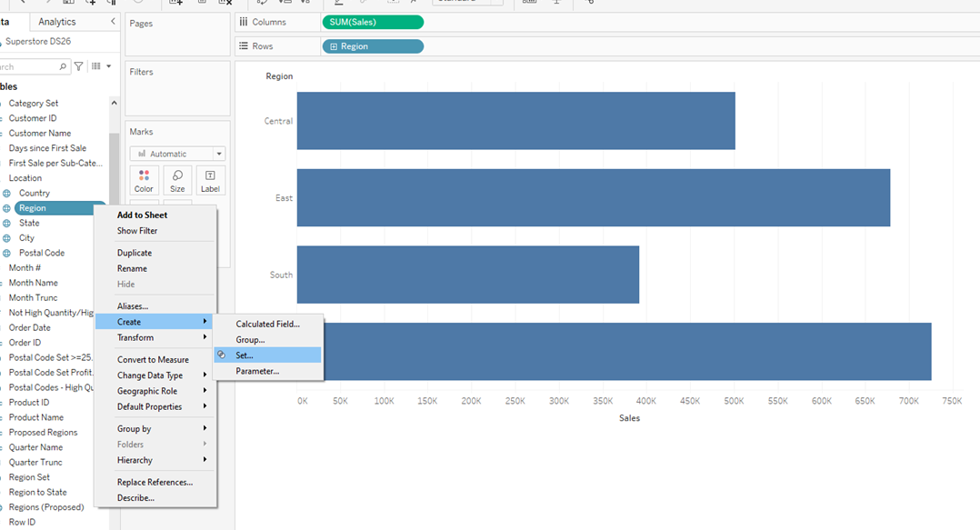Viewport: 980px width, 530px height.
Task: Click the filter icon in the Data pane
Action: pos(79,66)
